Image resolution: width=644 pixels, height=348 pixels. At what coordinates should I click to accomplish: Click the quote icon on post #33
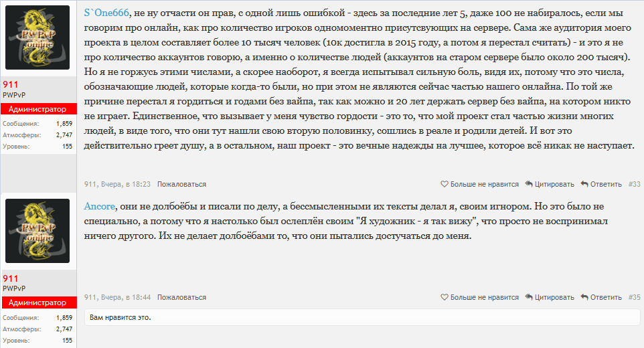pos(529,184)
